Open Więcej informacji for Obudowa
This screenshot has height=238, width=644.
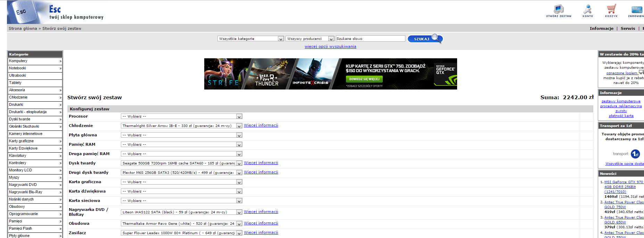pyautogui.click(x=261, y=223)
